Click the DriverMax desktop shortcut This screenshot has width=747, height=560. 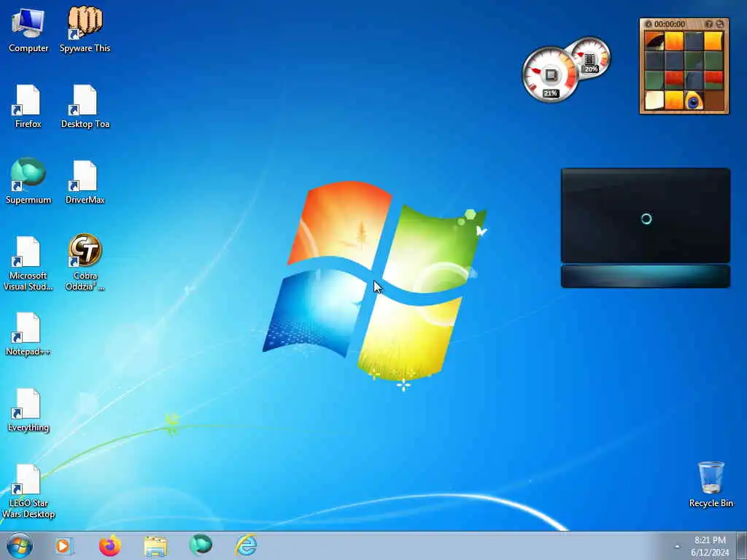click(85, 182)
